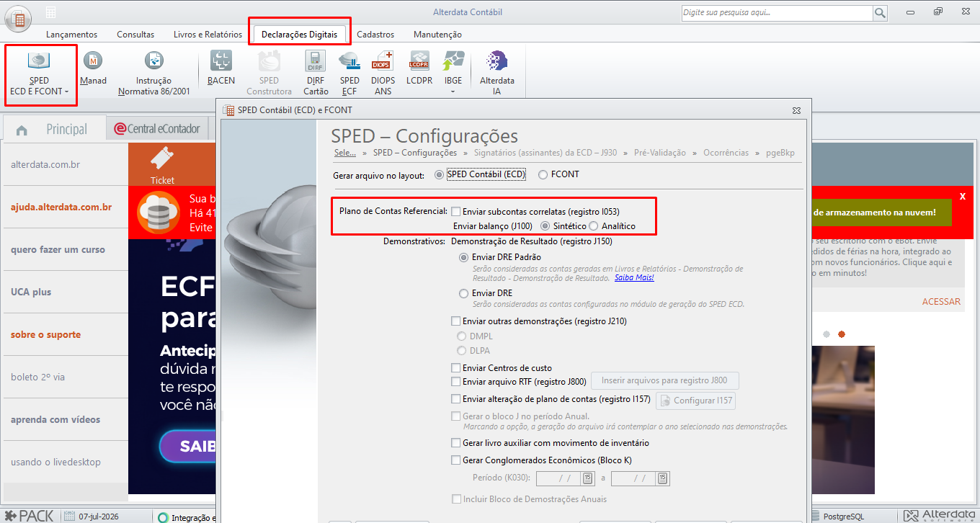980x523 pixels.
Task: Follow the Saiba Mais! link
Action: click(634, 278)
